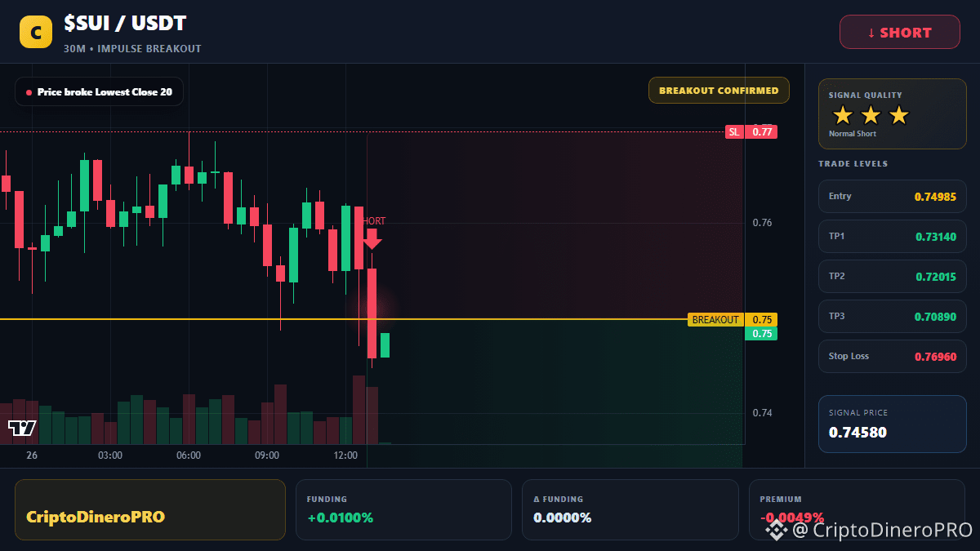Click the Price broke Lowest Close 20 label
The image size is (980, 551).
pos(99,92)
